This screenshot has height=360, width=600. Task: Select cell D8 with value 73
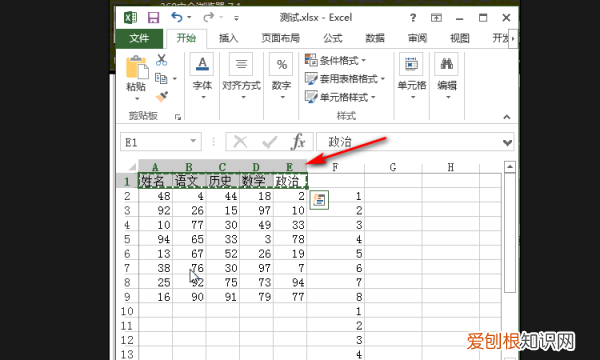(x=256, y=282)
